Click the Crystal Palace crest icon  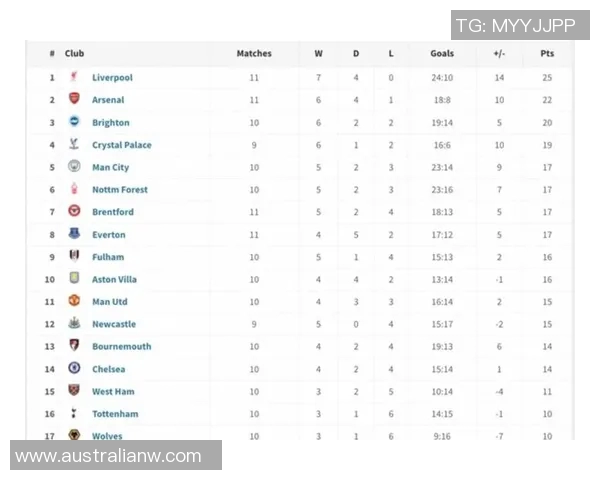[73, 144]
